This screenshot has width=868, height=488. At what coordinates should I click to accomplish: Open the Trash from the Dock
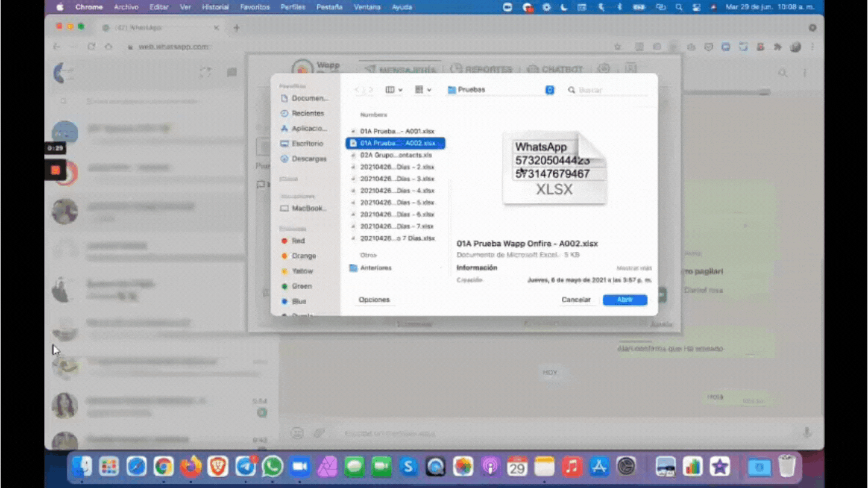click(x=787, y=466)
